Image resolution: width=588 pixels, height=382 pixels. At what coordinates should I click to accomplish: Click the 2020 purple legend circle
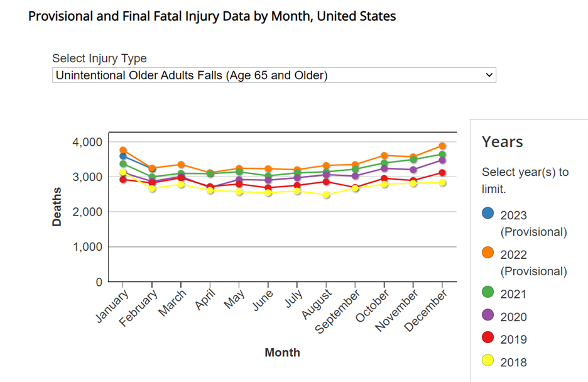click(488, 315)
